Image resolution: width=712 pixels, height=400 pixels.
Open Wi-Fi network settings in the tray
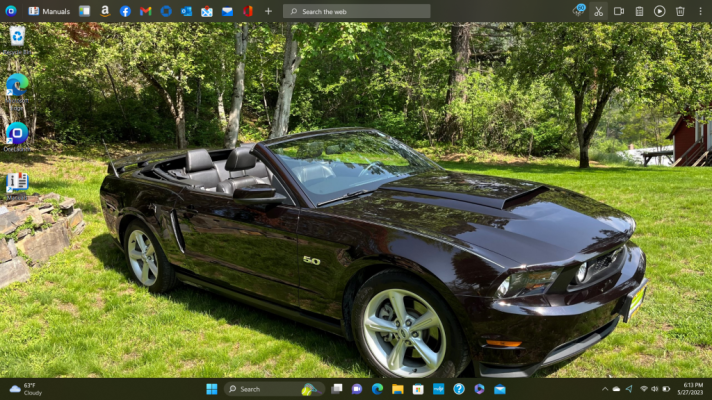(643, 389)
